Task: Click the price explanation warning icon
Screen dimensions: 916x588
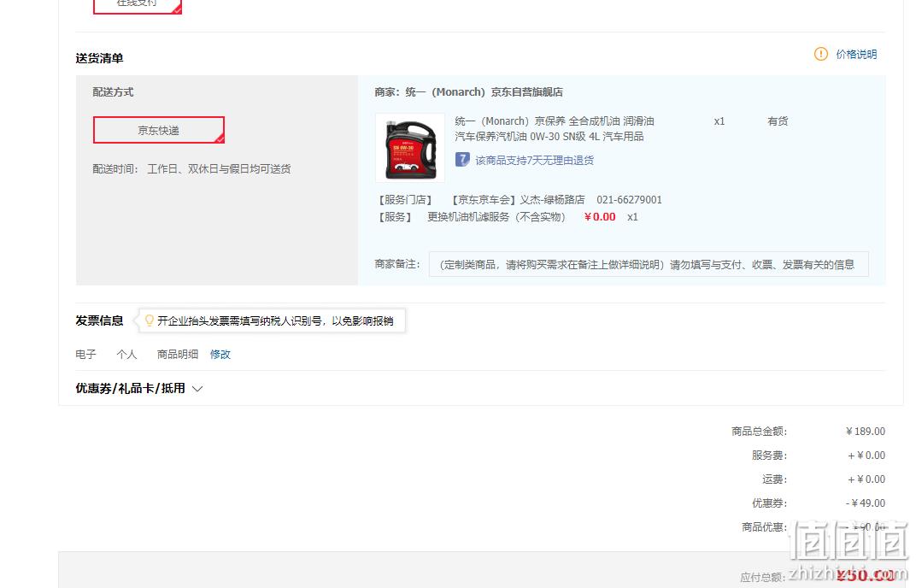Action: click(821, 55)
